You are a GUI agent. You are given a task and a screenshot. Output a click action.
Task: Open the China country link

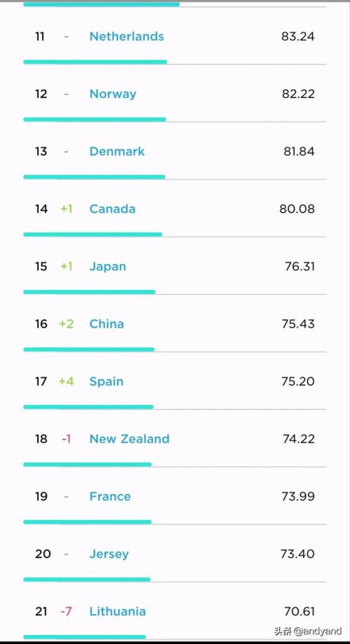click(107, 324)
